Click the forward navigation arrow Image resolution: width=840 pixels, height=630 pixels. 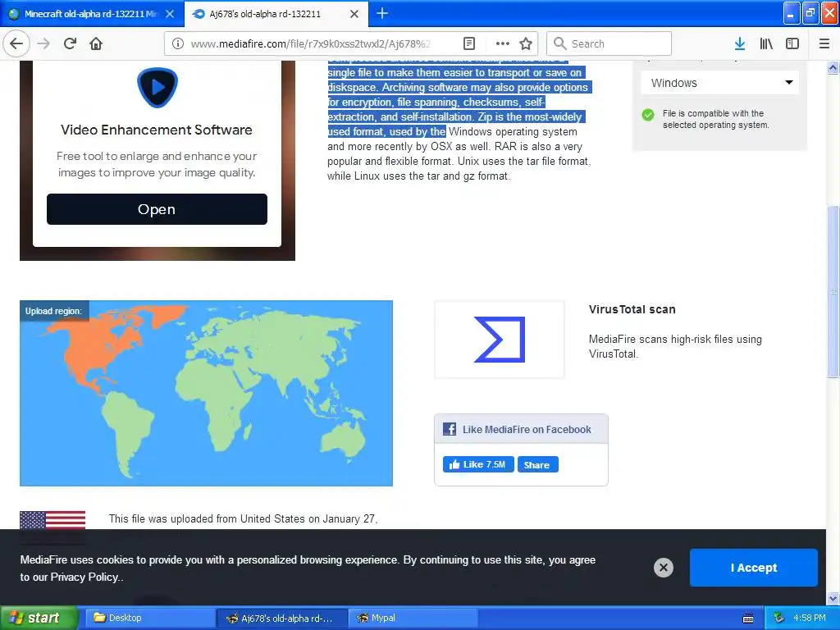pyautogui.click(x=43, y=43)
